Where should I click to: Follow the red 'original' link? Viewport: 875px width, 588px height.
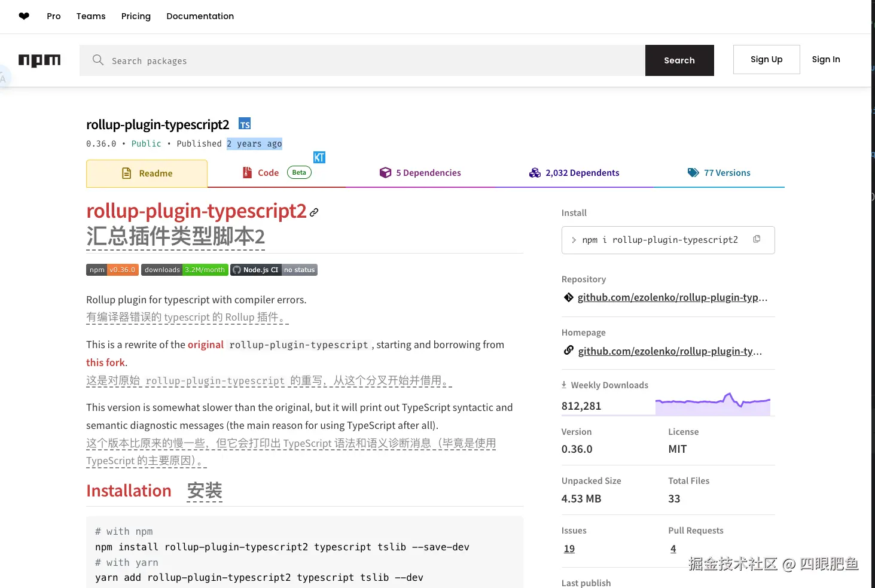click(x=206, y=345)
